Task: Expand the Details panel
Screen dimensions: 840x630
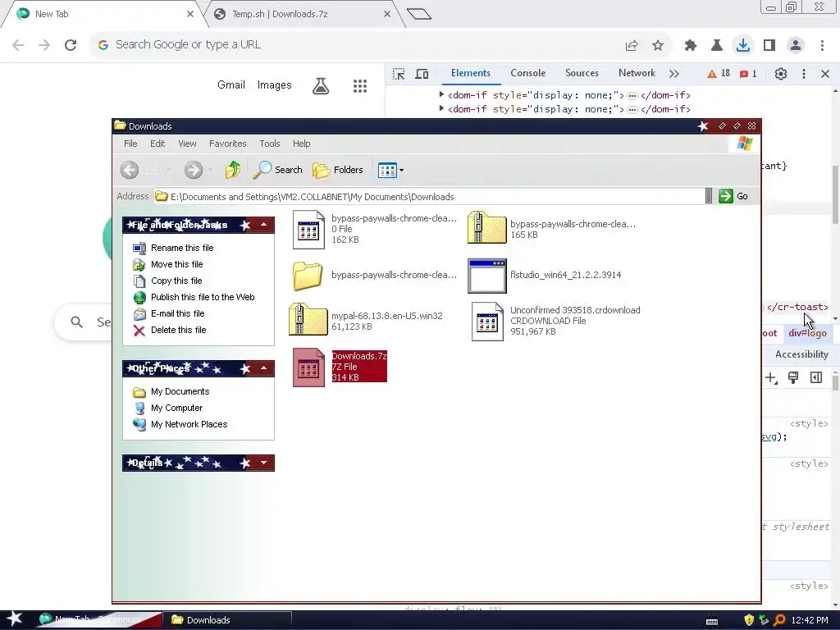Action: (263, 463)
